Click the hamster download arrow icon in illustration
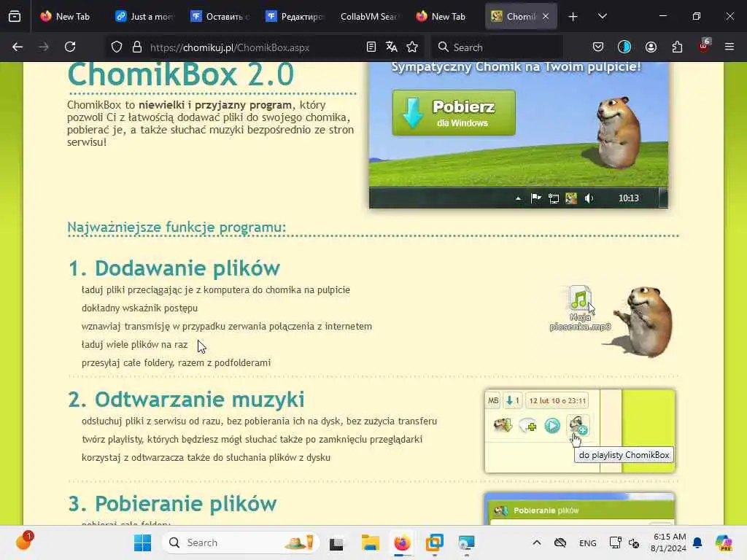This screenshot has width=747, height=560. 503,425
